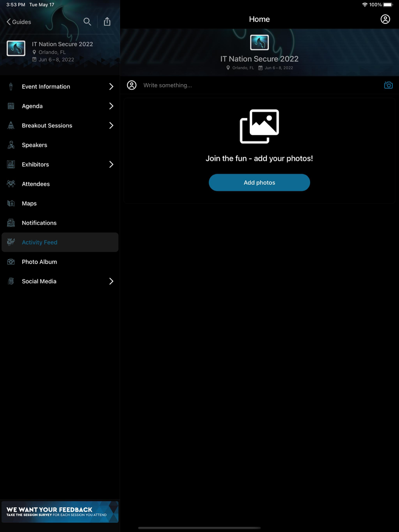Click the Add photos button
This screenshot has height=532, width=399.
pyautogui.click(x=259, y=183)
